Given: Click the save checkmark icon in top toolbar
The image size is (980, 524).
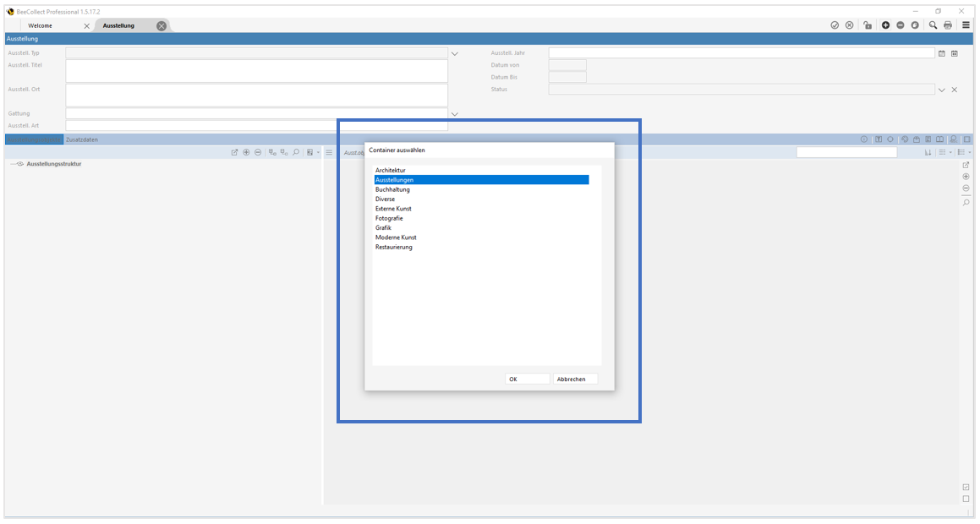Looking at the screenshot, I should click(x=835, y=25).
